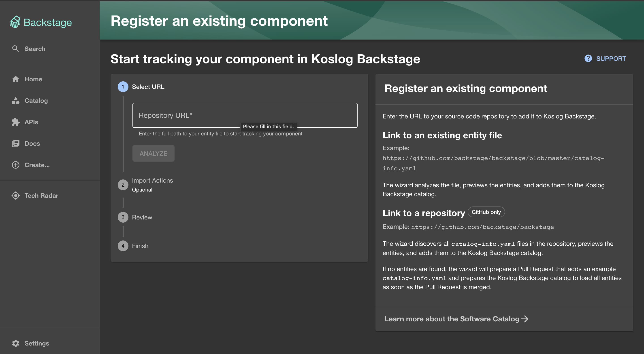Screen dimensions: 644x354
Task: Click step 1 Select URL circle
Action: 123,86
